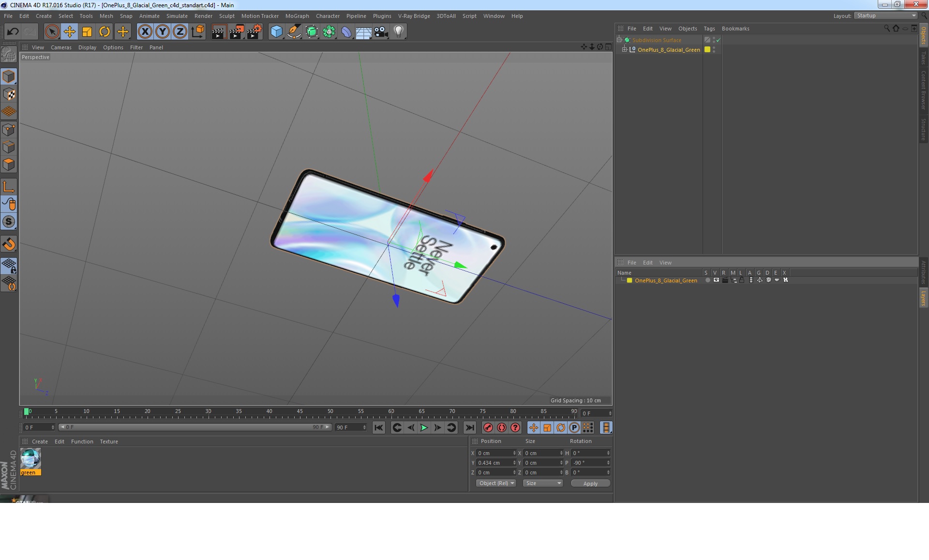Click the Undo arrow icon

[13, 32]
